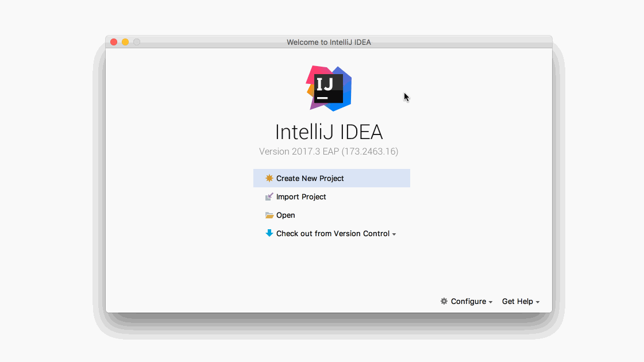Click the IntelliJ IDEA heading text
This screenshot has height=362, width=644.
[x=329, y=132]
